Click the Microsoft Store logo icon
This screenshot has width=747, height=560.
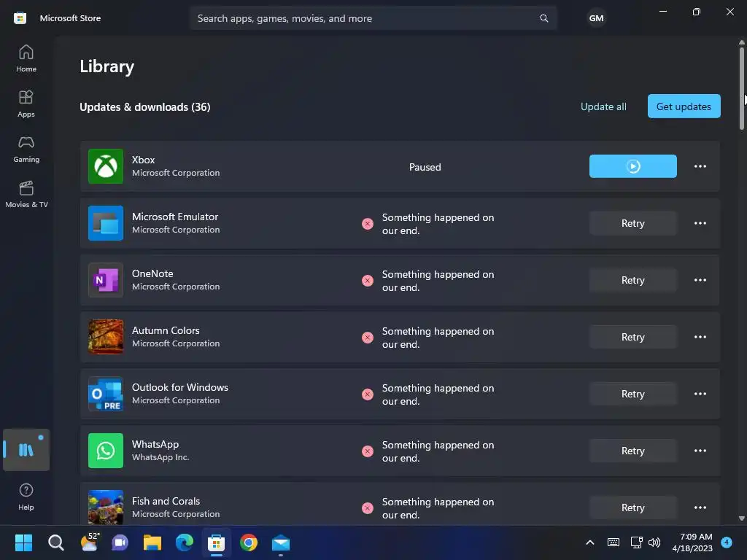[20, 18]
